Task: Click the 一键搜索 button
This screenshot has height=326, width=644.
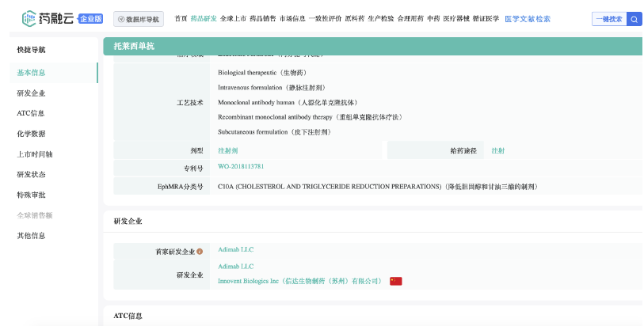Action: 608,19
